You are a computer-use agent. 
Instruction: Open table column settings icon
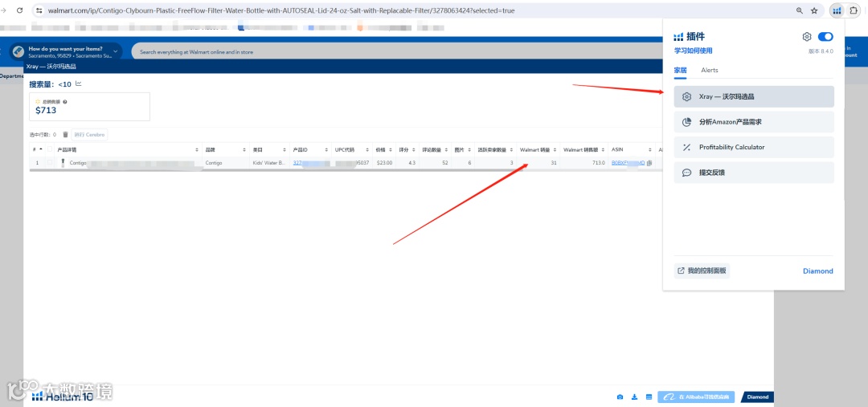649,397
